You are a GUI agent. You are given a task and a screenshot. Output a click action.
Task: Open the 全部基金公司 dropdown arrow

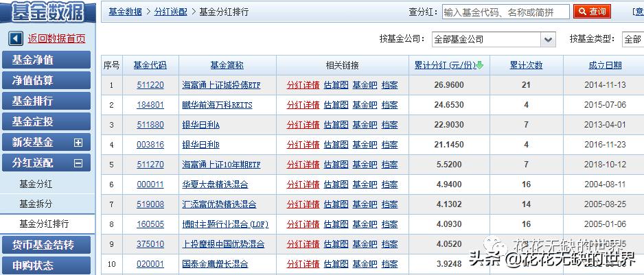[x=548, y=39]
